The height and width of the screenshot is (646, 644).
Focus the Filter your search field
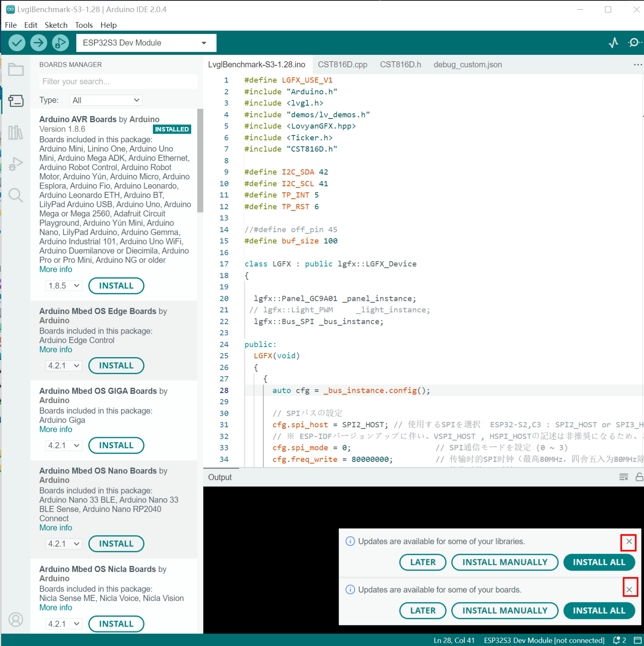tap(118, 81)
